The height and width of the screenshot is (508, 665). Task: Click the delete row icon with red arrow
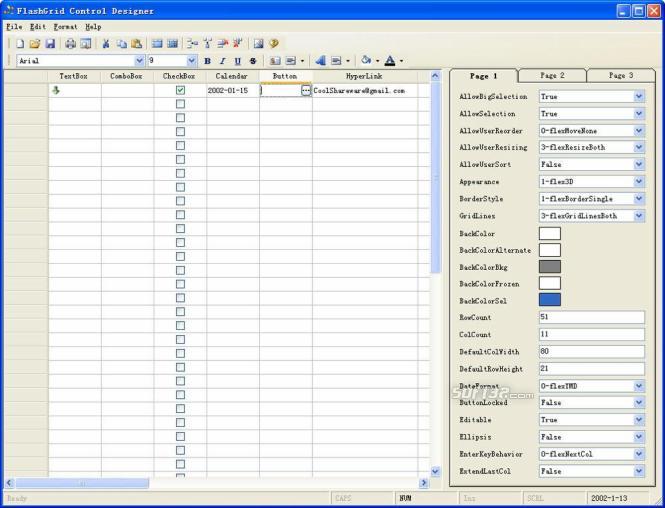point(223,43)
